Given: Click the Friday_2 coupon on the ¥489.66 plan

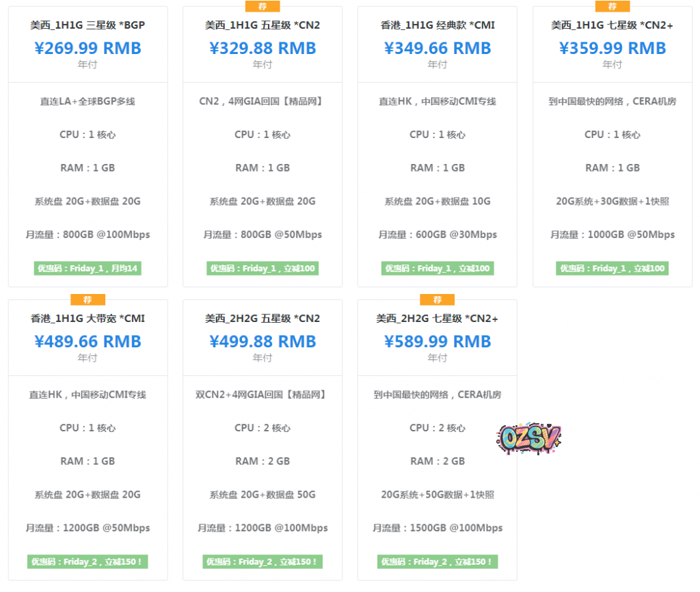Looking at the screenshot, I should click(x=87, y=562).
